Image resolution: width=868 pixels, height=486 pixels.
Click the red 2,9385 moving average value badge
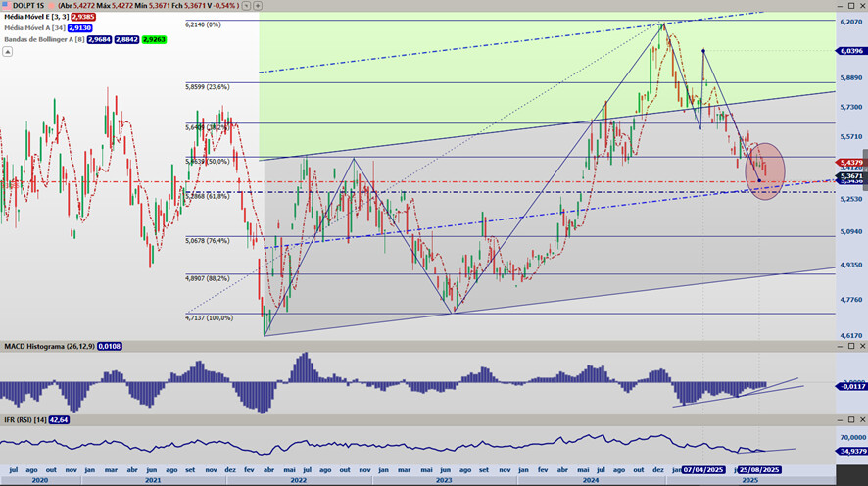[79, 18]
